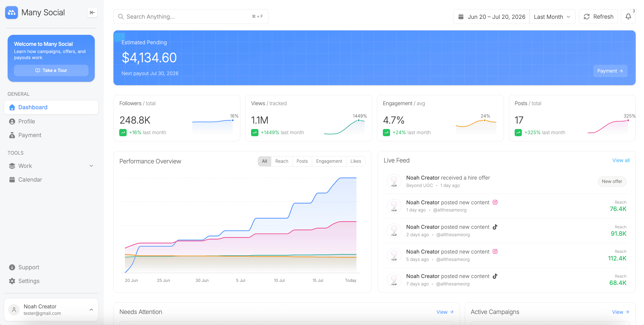Switch to the Engagement performance tab
The height and width of the screenshot is (325, 644).
coord(329,161)
